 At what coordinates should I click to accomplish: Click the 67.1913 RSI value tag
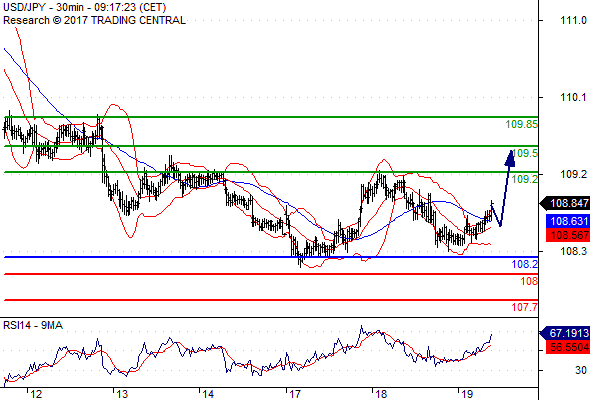(x=565, y=333)
